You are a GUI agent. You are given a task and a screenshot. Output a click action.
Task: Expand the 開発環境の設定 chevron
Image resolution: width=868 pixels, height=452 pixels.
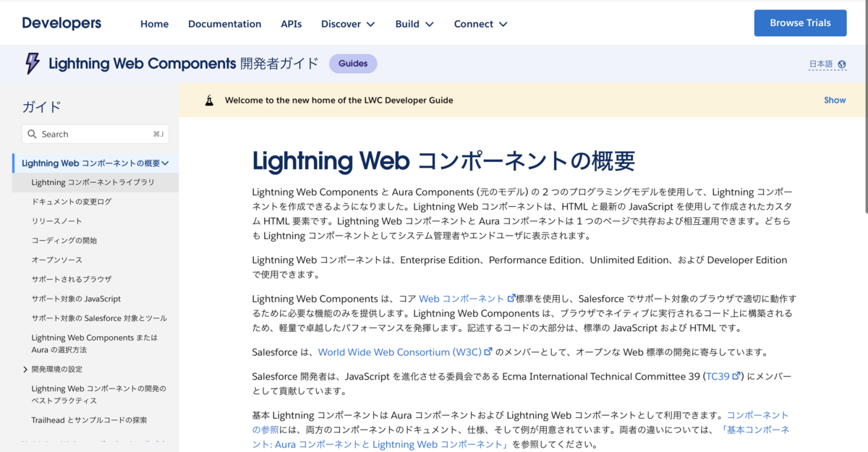[x=26, y=370]
